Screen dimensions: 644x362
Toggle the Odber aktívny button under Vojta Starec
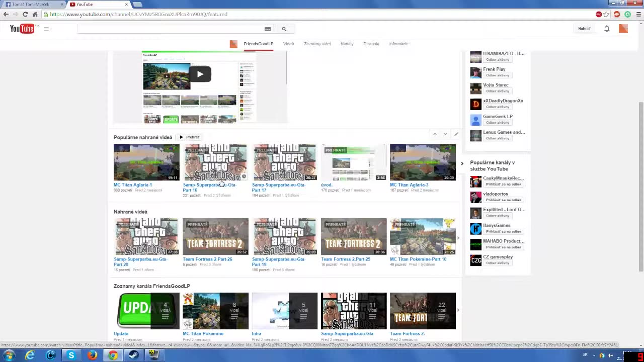pos(498,91)
